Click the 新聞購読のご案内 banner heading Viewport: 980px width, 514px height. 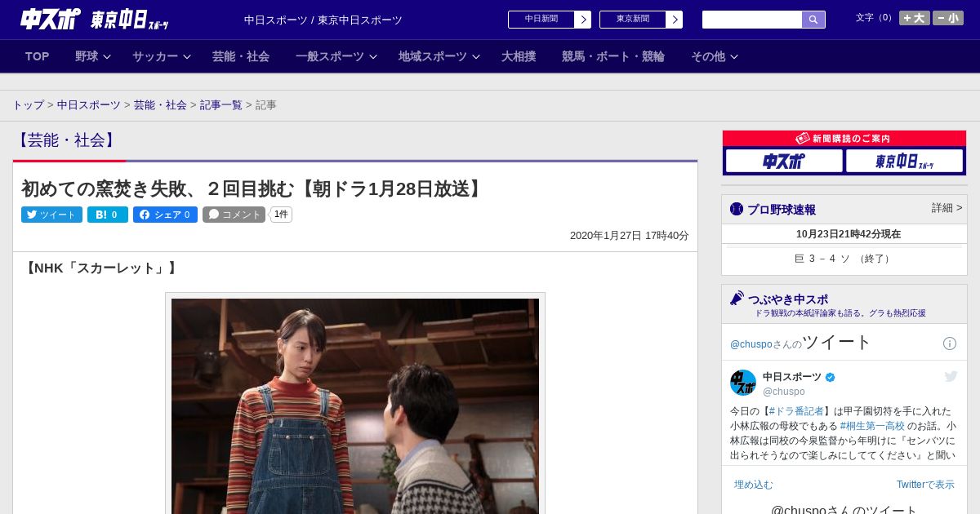coord(844,139)
